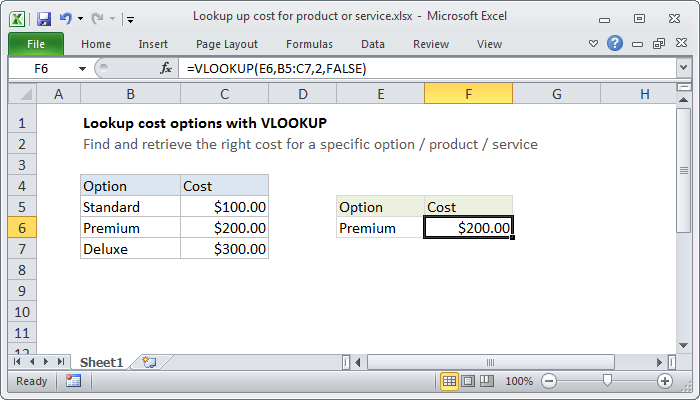Insert a new worksheet icon
Viewport: 700px width, 400px height.
point(149,362)
